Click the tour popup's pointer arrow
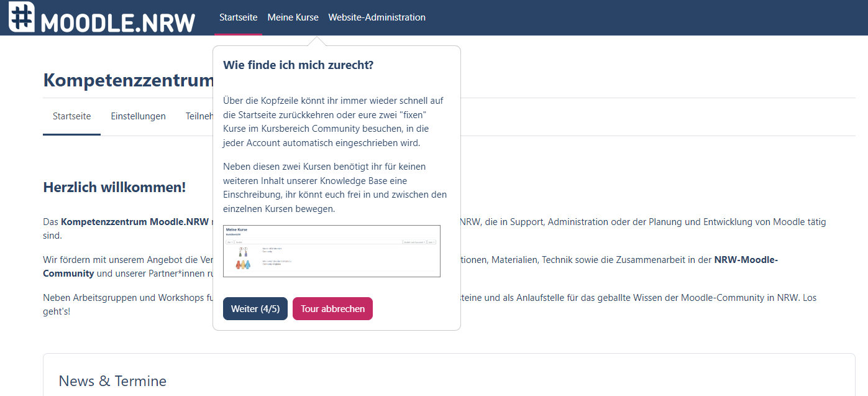The width and height of the screenshot is (868, 396). tap(316, 42)
